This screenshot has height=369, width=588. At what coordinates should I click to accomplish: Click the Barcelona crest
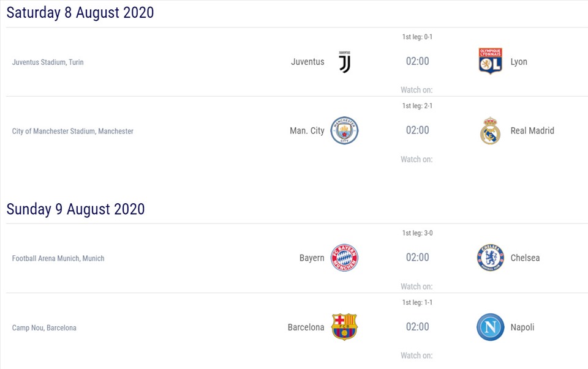(x=344, y=327)
